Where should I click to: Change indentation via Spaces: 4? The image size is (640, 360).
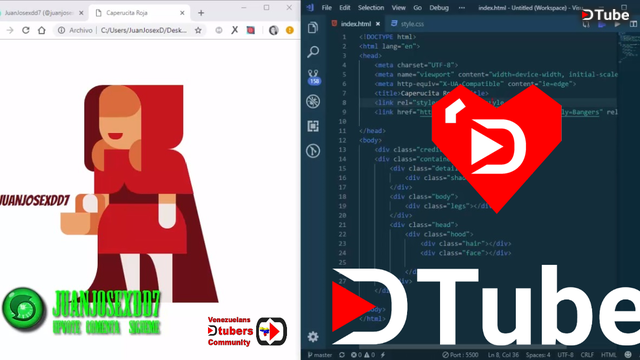tap(538, 355)
